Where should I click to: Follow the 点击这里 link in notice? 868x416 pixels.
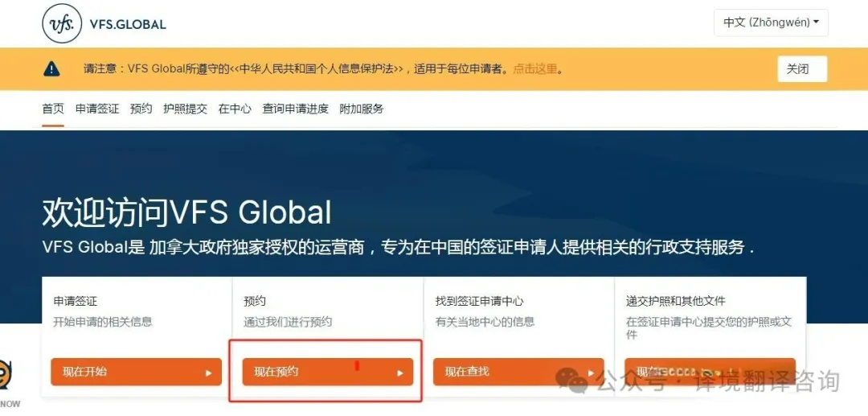coord(534,69)
